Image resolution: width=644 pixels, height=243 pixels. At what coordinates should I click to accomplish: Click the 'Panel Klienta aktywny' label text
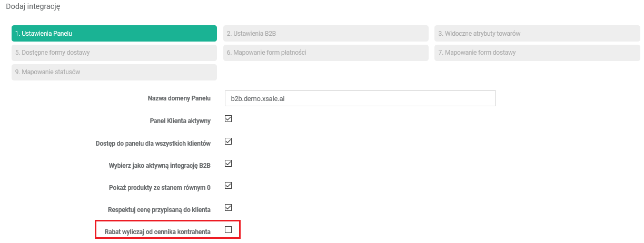point(180,121)
